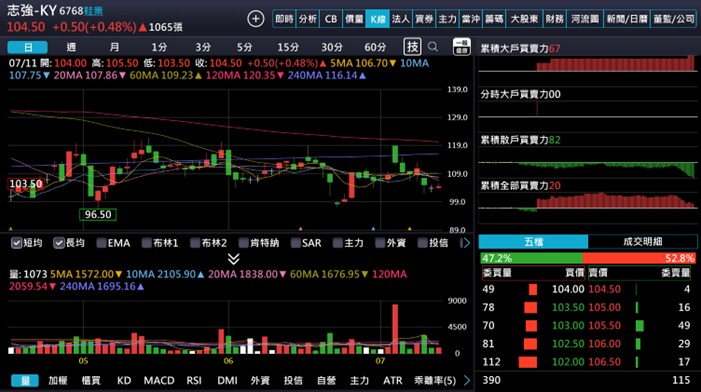
Task: Show more sub-indicators arrow after 乖離率(5)
Action: pos(467,380)
